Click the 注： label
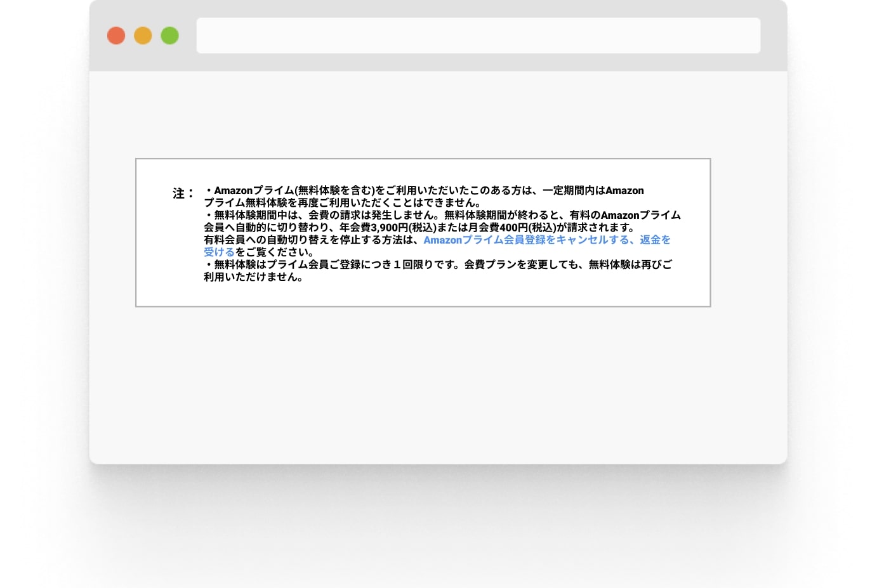Screen dimensions: 877x588 point(183,193)
